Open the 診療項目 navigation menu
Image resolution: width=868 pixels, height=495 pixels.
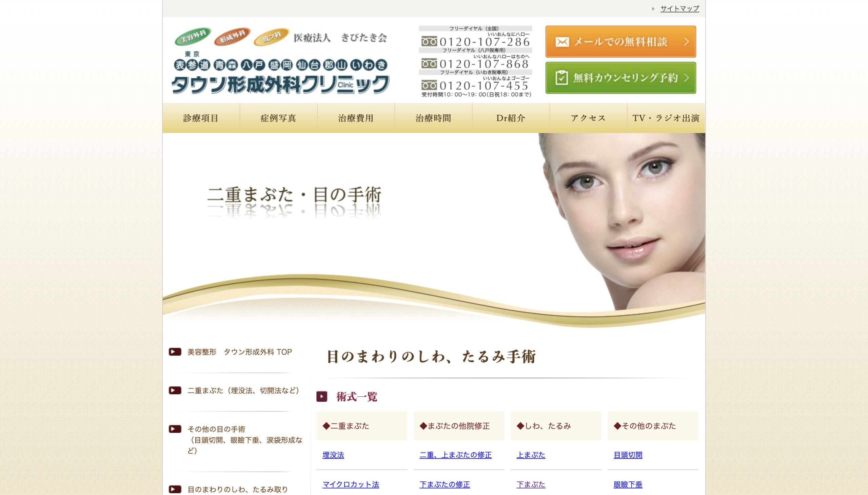pyautogui.click(x=201, y=118)
